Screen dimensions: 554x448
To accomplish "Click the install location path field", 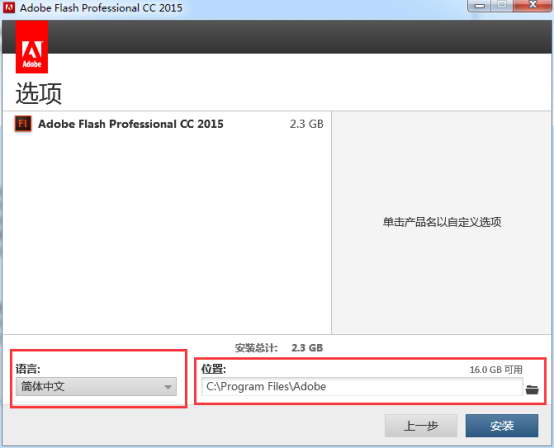I will (x=362, y=387).
